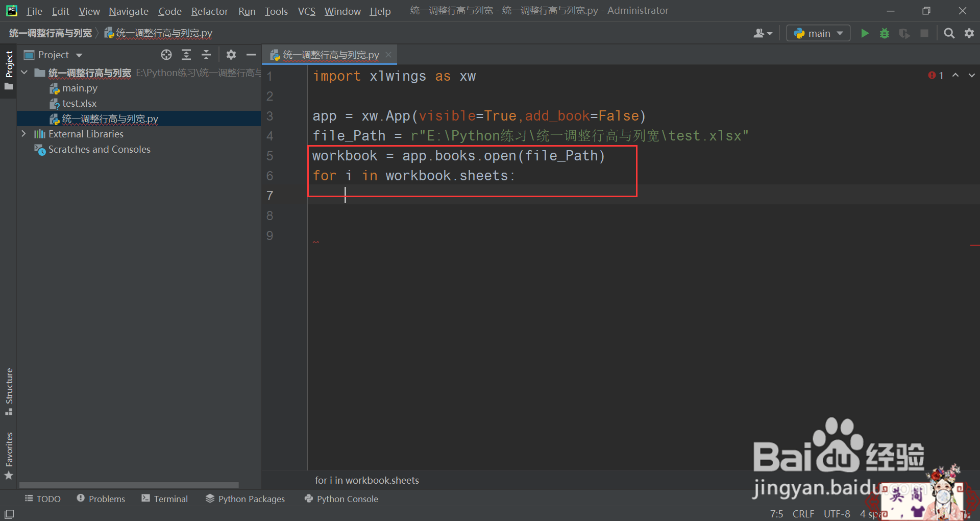Open the Terminal tool window

164,499
